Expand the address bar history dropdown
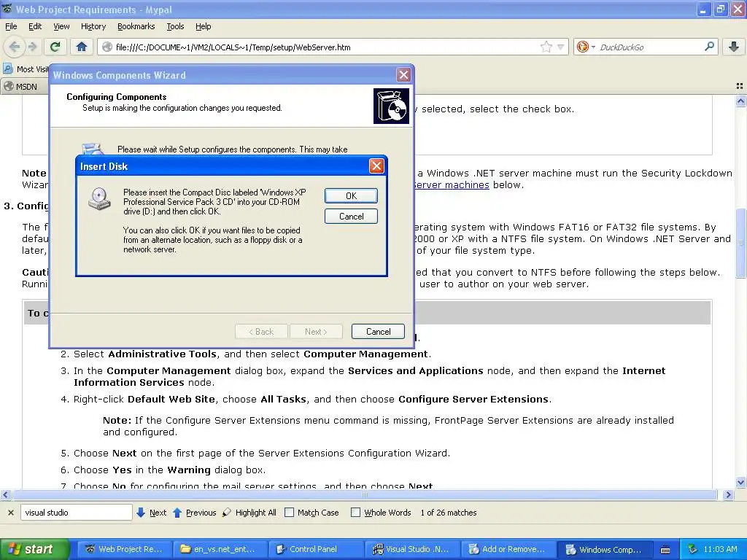The height and width of the screenshot is (560, 747). (x=561, y=47)
